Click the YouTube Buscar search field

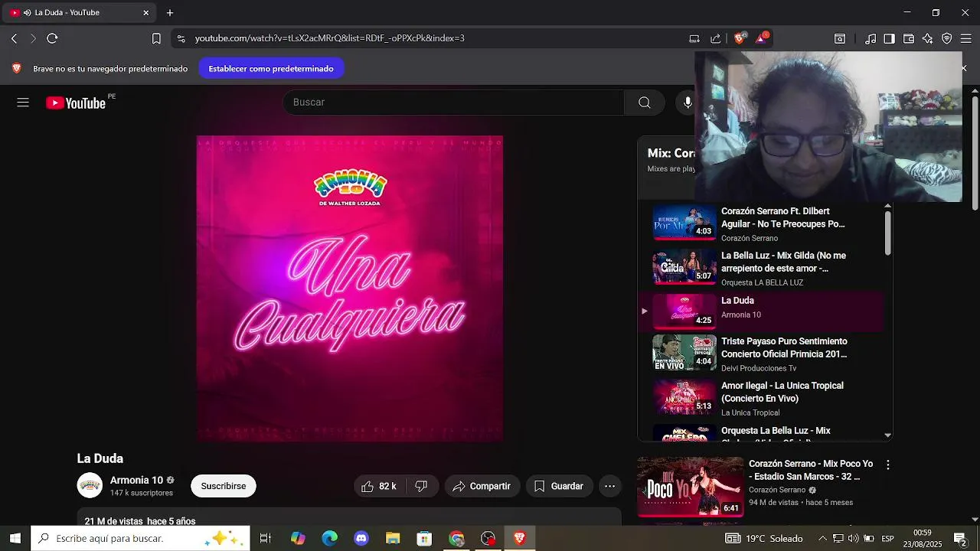454,103
